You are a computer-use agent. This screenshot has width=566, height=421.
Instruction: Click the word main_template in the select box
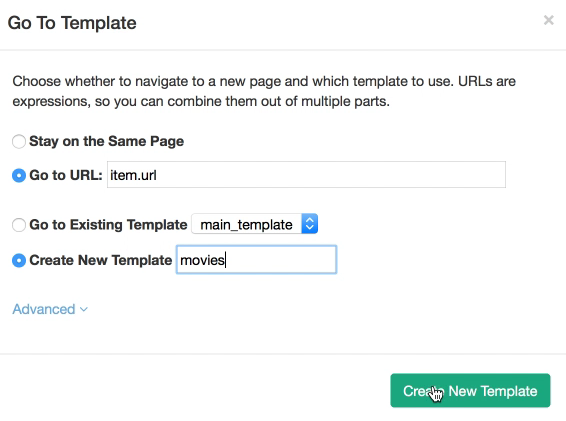246,225
